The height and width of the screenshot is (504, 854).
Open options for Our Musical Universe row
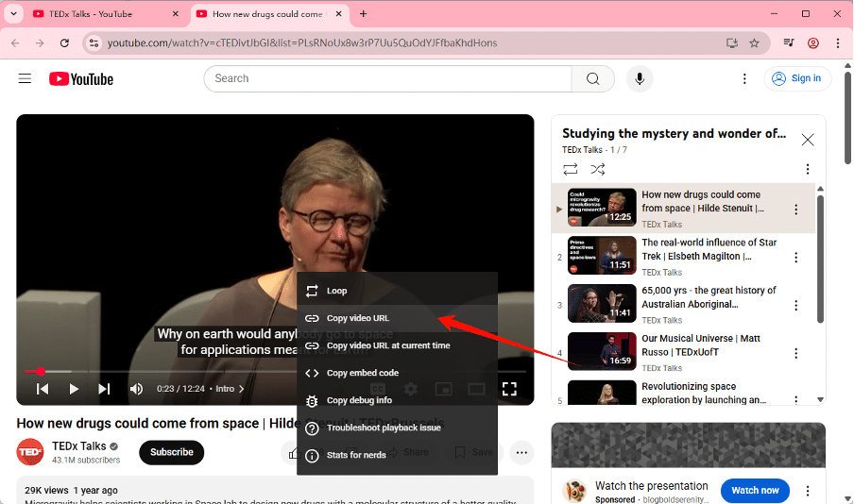[x=795, y=353]
